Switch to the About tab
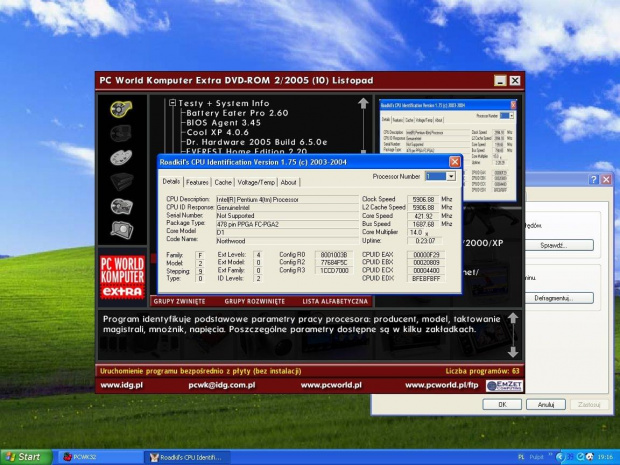Screen dimensions: 620x465 pyautogui.click(x=288, y=182)
